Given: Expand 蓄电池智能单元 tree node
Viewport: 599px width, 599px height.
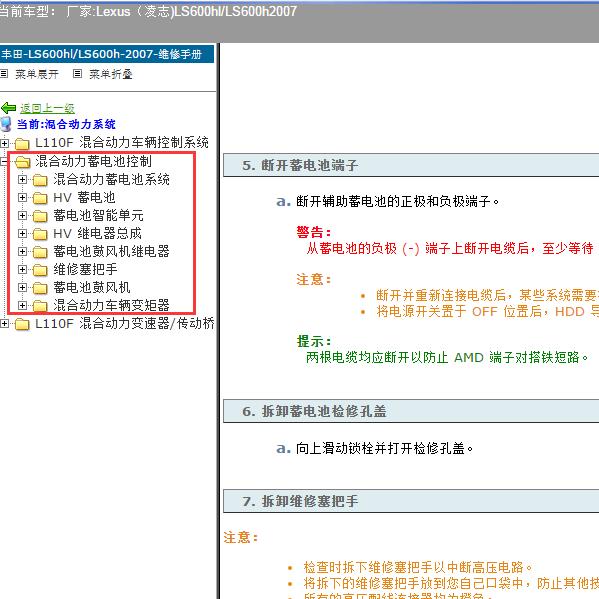Looking at the screenshot, I should coord(22,215).
